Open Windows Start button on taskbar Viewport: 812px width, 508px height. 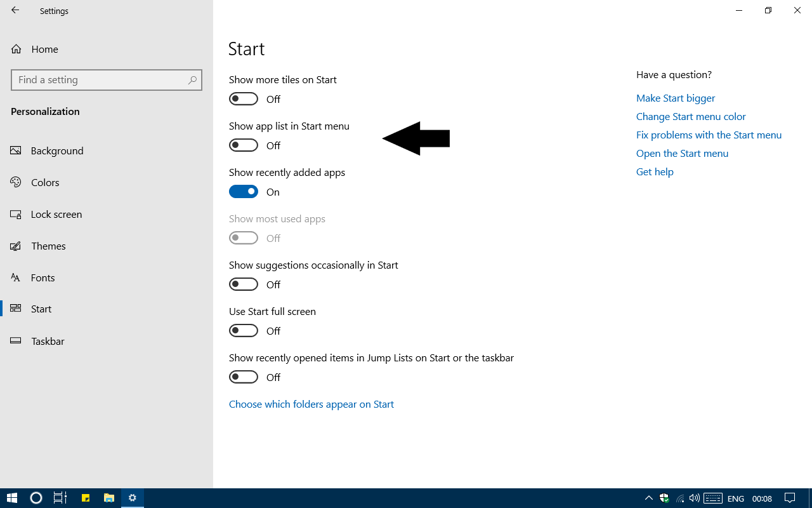click(x=12, y=498)
